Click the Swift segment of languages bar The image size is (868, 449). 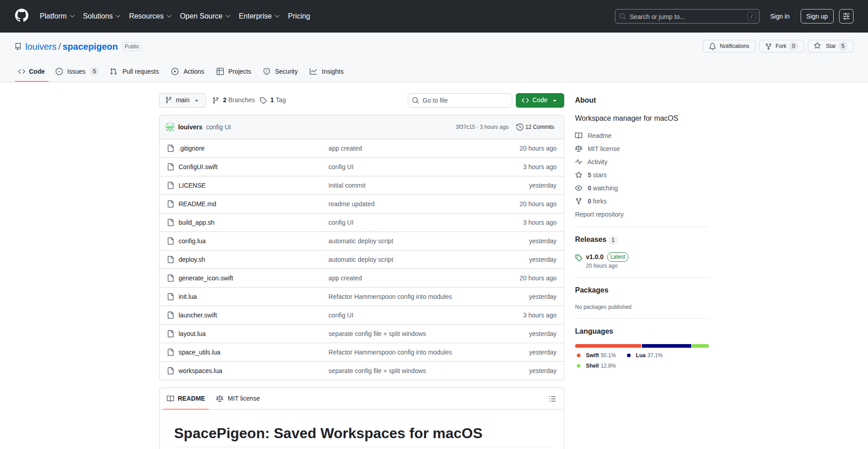pyautogui.click(x=608, y=346)
